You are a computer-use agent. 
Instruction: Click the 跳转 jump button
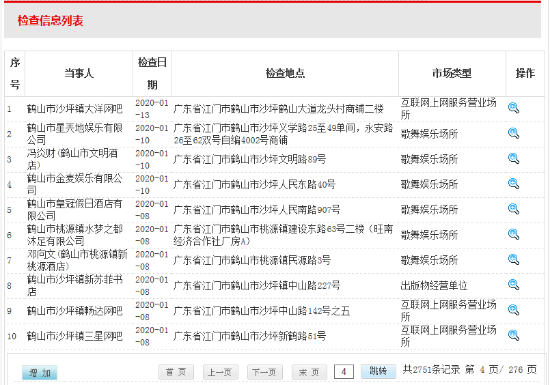(378, 371)
